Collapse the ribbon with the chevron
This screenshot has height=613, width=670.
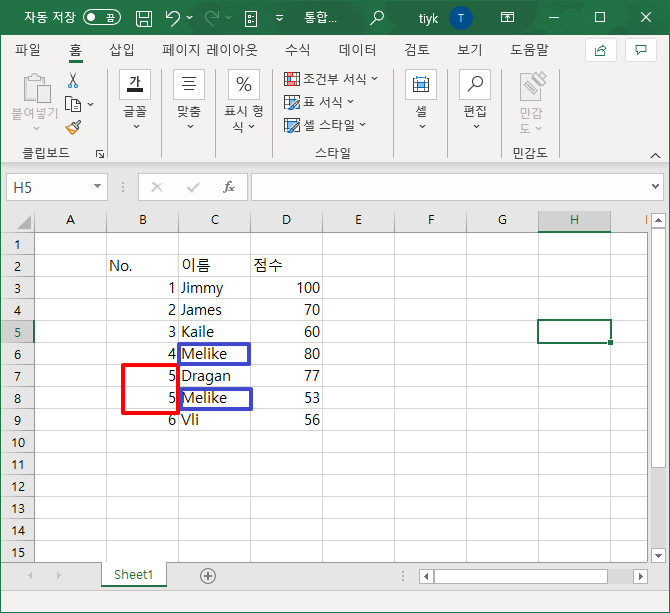click(655, 155)
